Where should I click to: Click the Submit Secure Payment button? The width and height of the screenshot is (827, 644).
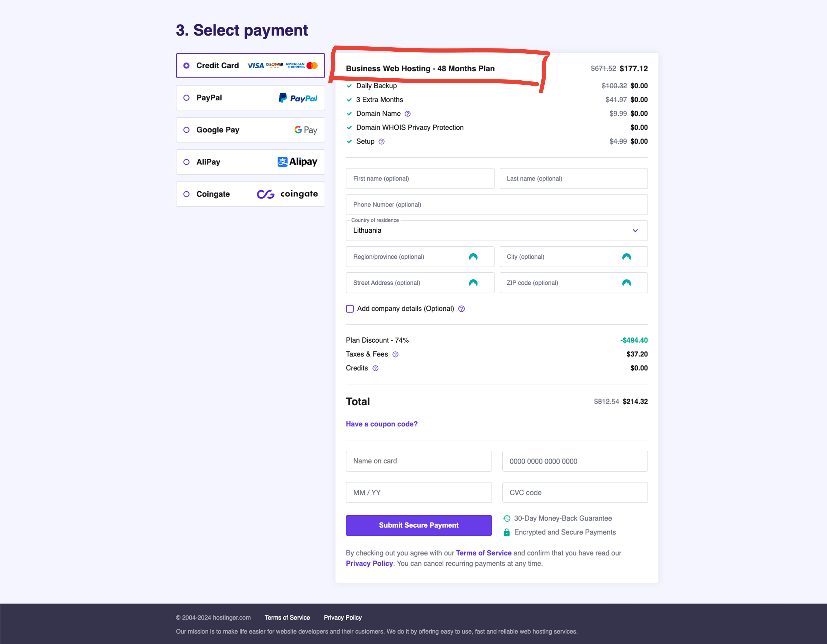coord(418,525)
